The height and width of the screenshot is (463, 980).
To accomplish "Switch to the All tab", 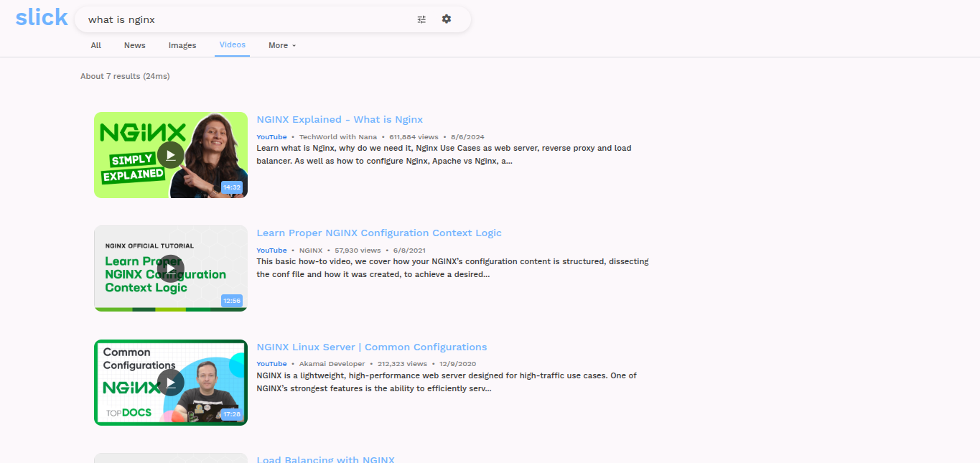I will pyautogui.click(x=95, y=45).
